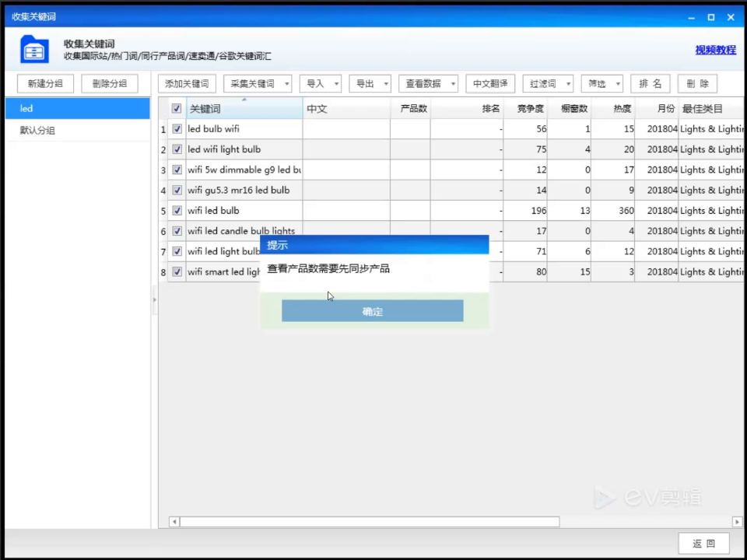
Task: Click the blue folder app icon
Action: (34, 49)
